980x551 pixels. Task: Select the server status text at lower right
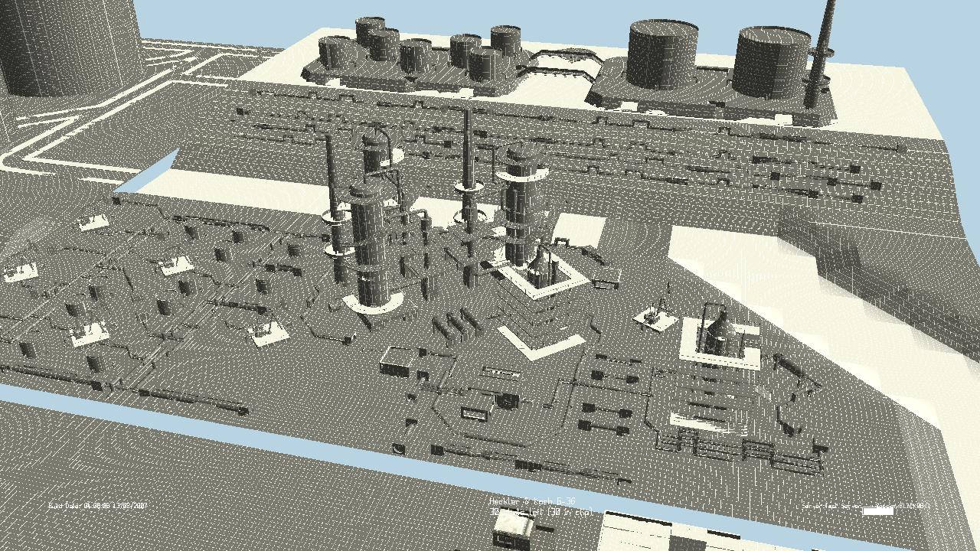point(865,506)
